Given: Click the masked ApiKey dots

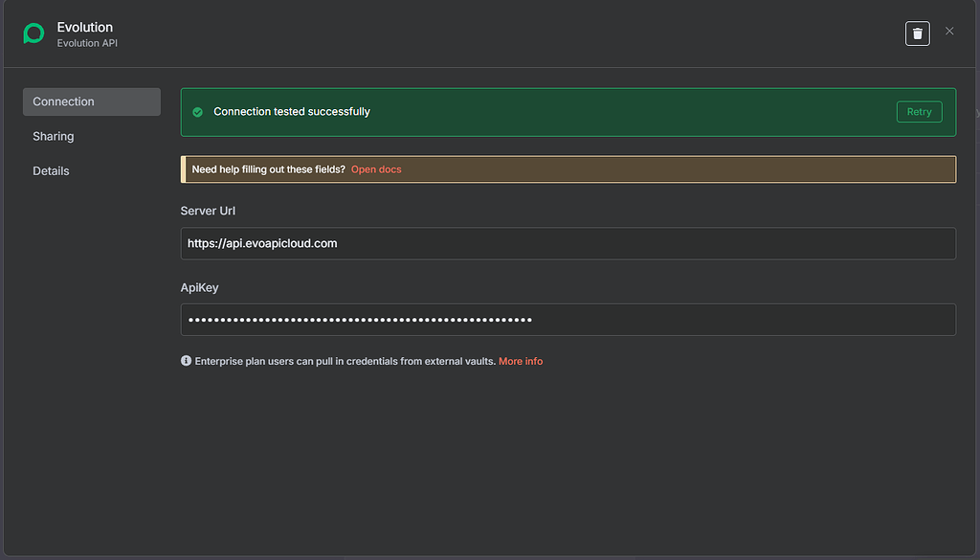Looking at the screenshot, I should click(x=359, y=319).
